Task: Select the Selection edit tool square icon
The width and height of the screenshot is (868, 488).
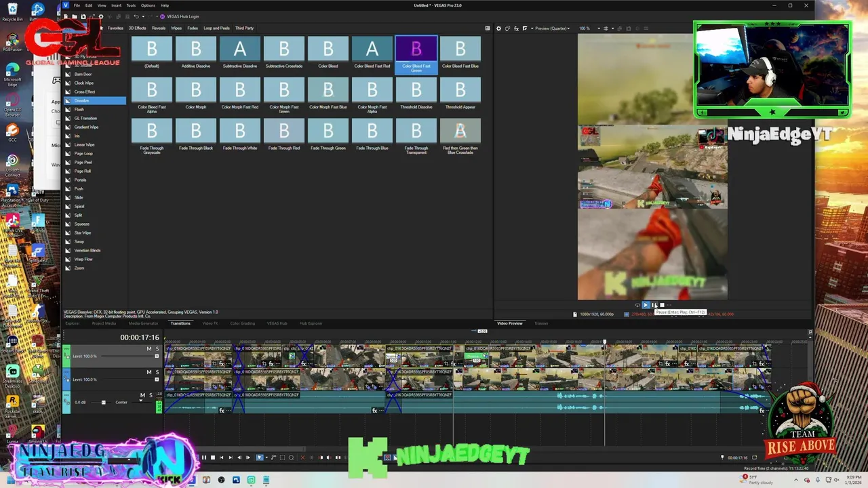Action: point(282,457)
